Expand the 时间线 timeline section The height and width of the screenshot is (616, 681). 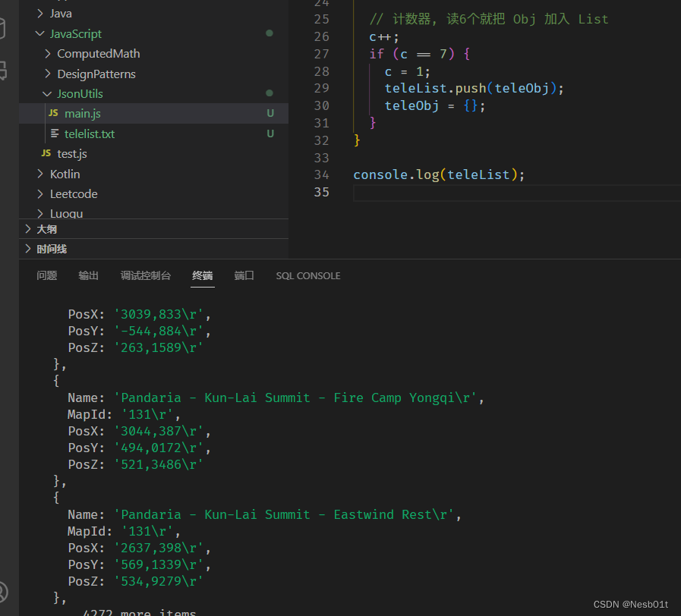tap(28, 249)
